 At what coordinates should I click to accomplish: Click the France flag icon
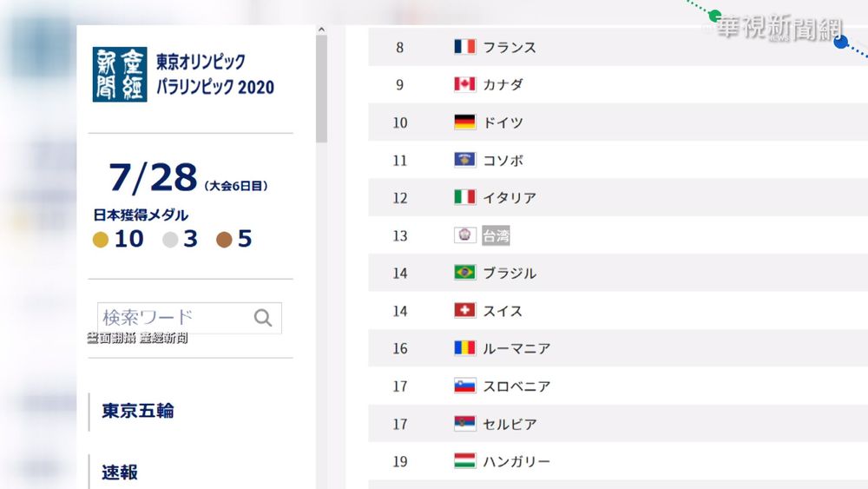click(464, 47)
